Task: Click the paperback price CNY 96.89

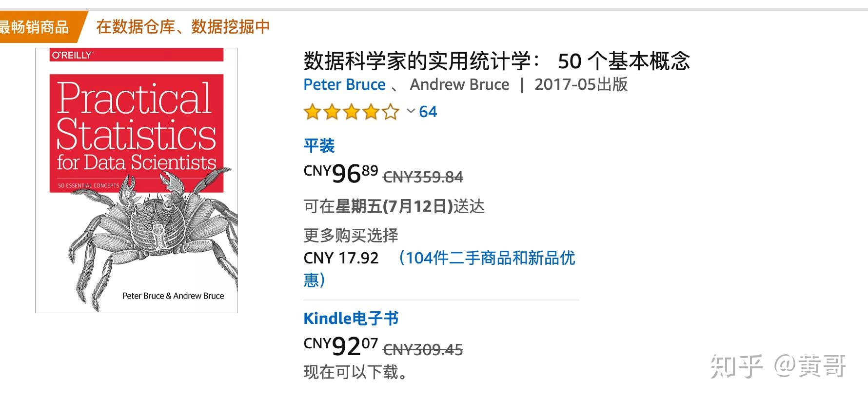Action: pyautogui.click(x=341, y=174)
